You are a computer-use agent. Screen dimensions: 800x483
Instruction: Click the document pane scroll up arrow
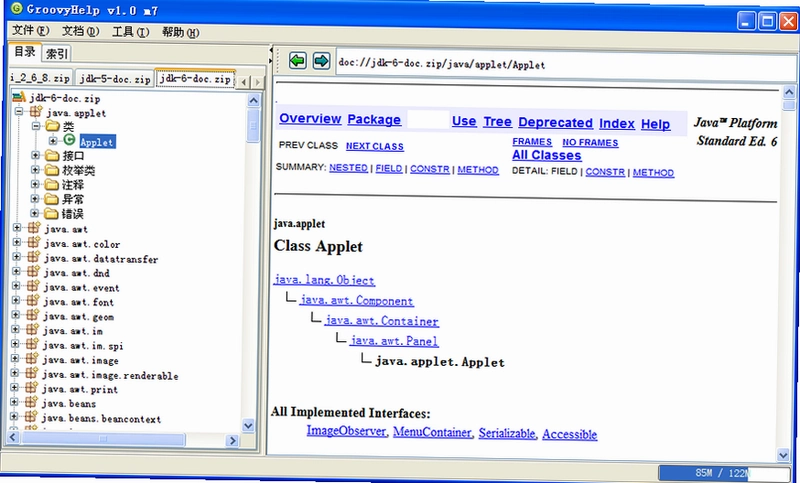(x=789, y=92)
